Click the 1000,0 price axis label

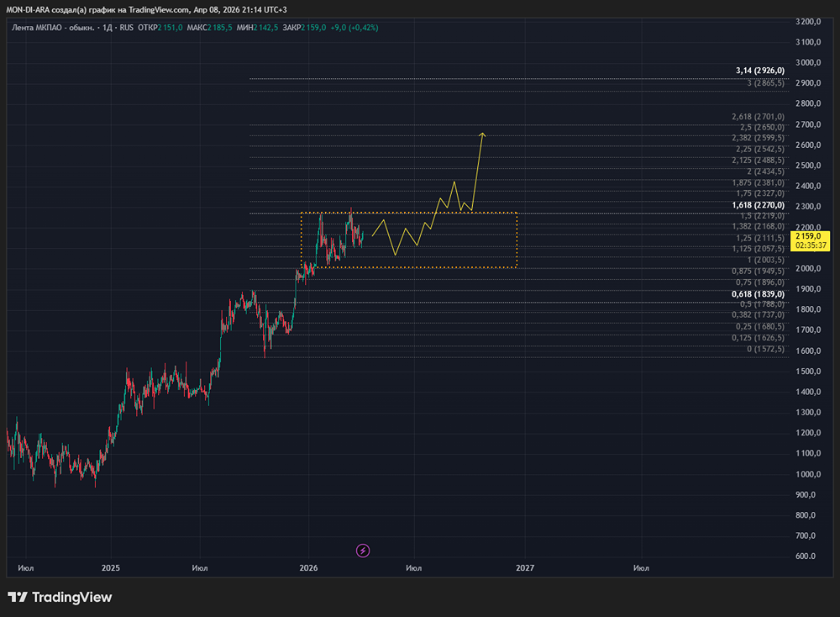click(x=808, y=474)
